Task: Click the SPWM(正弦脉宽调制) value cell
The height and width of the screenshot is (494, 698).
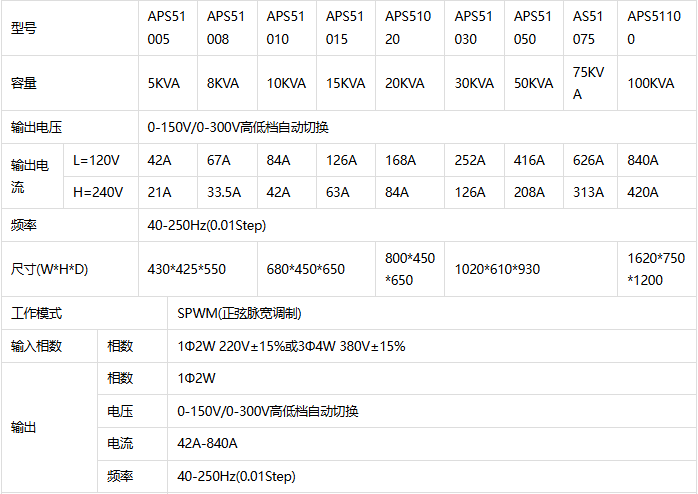Action: [239, 313]
